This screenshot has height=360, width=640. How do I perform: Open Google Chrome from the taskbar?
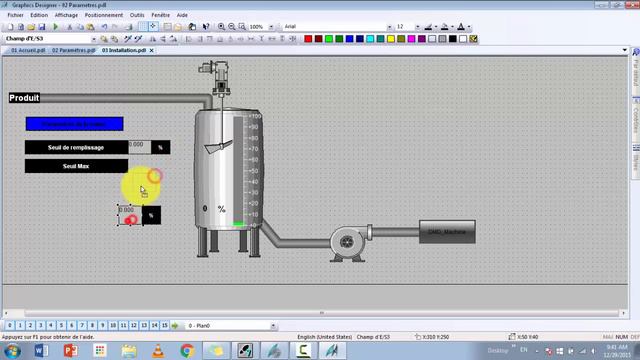187,351
